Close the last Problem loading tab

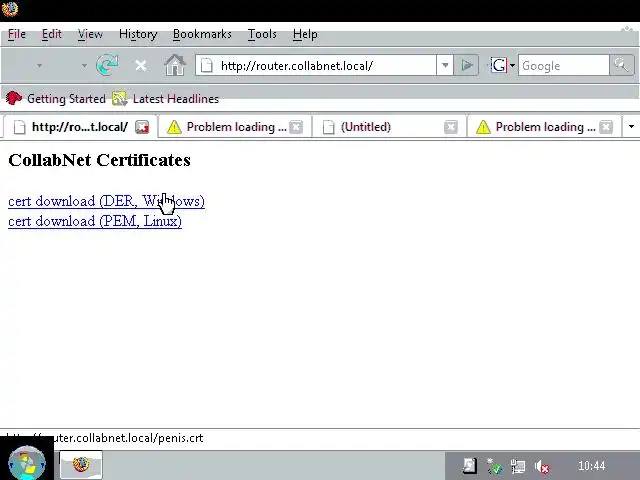coord(606,127)
